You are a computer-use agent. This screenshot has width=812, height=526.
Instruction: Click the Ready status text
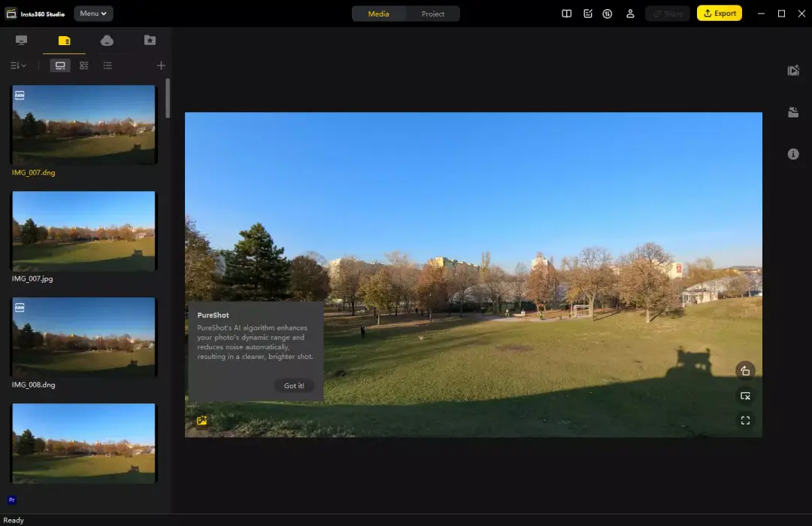14,520
